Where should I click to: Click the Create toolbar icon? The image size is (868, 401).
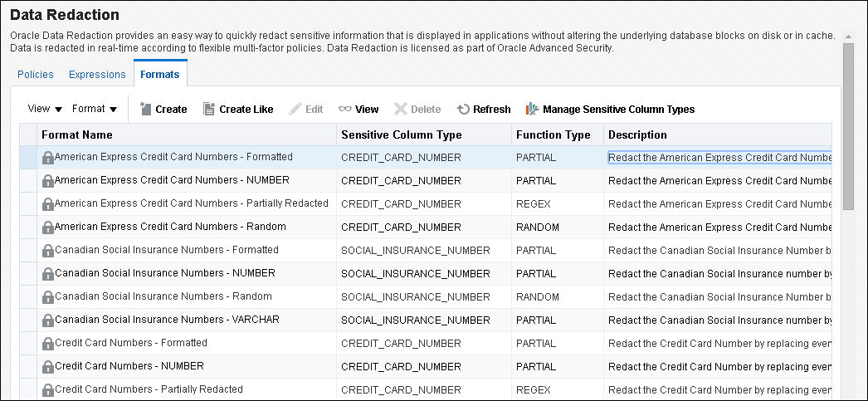click(146, 109)
